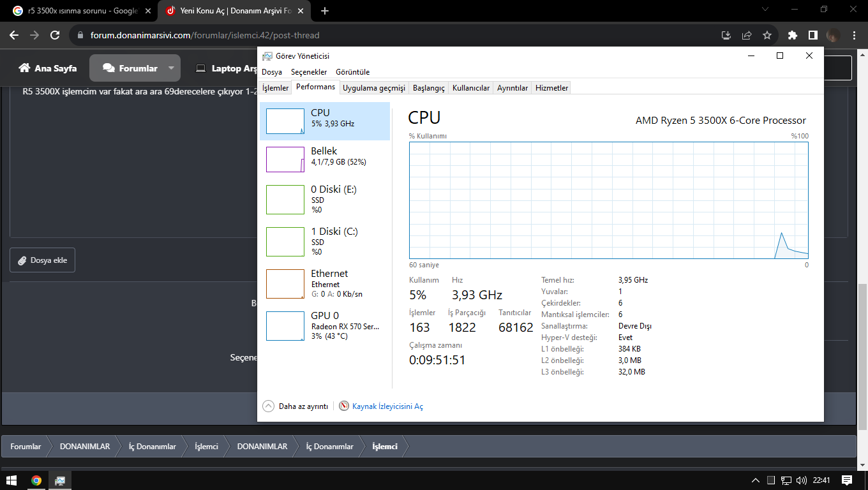This screenshot has height=490, width=868.
Task: Open a new Chrome tab with plus button
Action: tap(325, 11)
